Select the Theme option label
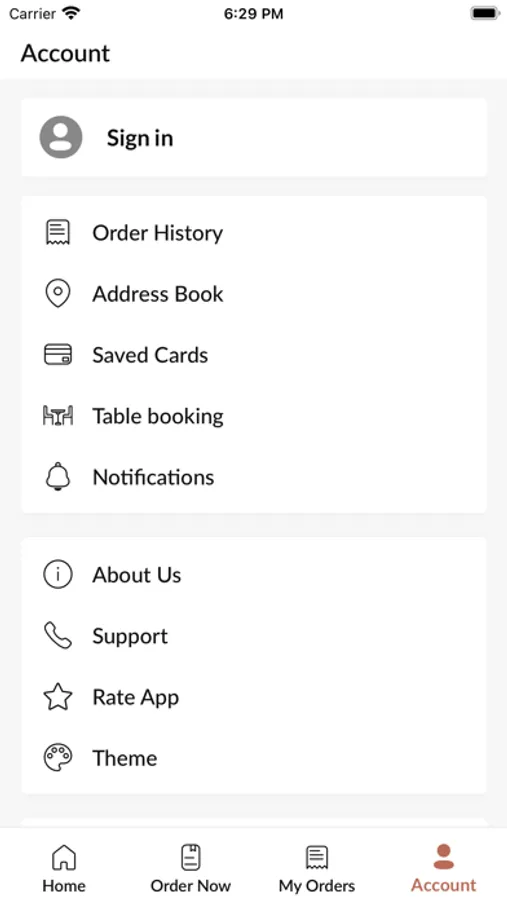 coord(125,758)
